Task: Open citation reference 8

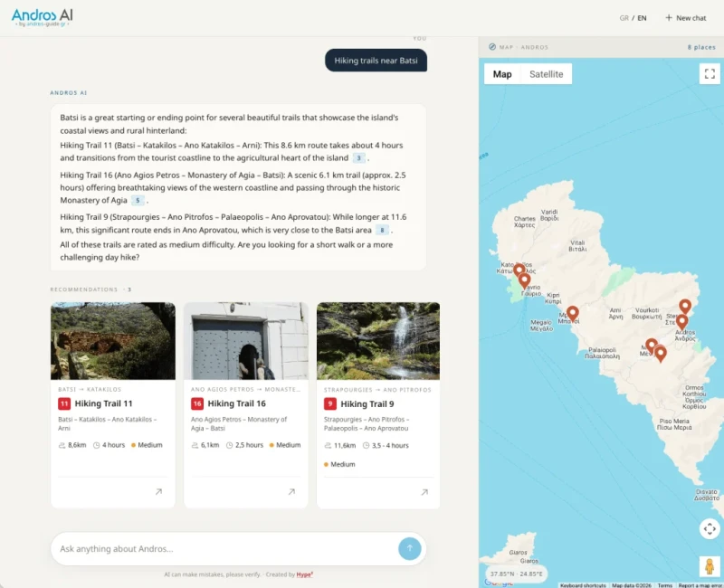Action: pyautogui.click(x=382, y=230)
